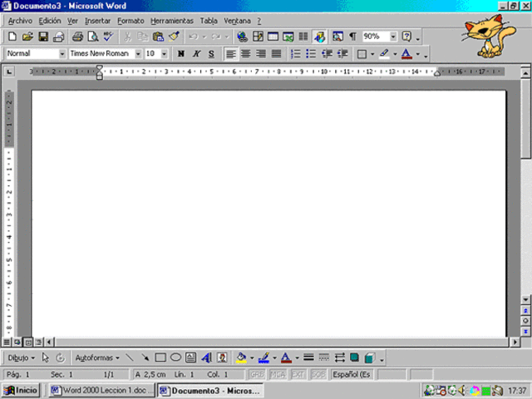Viewport: 532px width, 399px height.
Task: Select the Oval drawing tool
Action: pyautogui.click(x=175, y=357)
